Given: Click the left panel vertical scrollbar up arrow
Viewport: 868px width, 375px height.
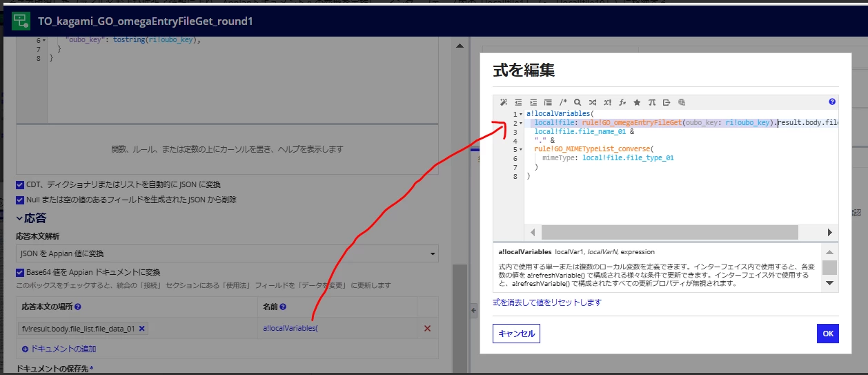Looking at the screenshot, I should (x=459, y=46).
